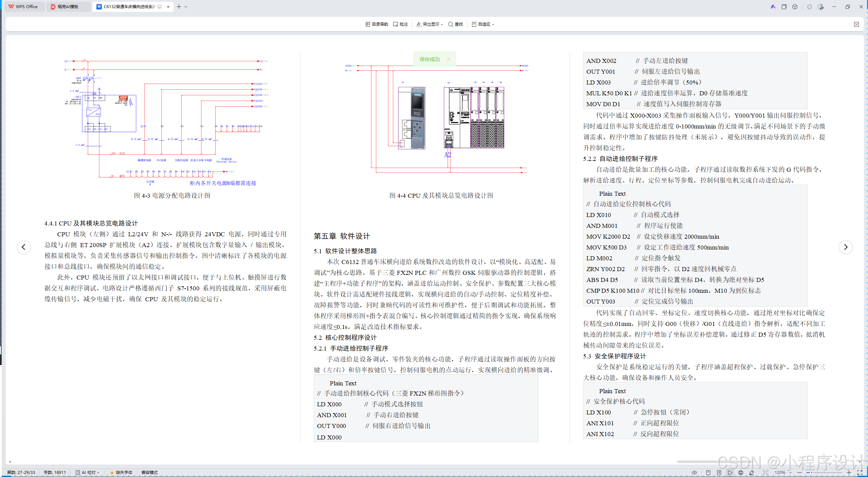
Task: Open a new tab with plus button
Action: [179, 6]
